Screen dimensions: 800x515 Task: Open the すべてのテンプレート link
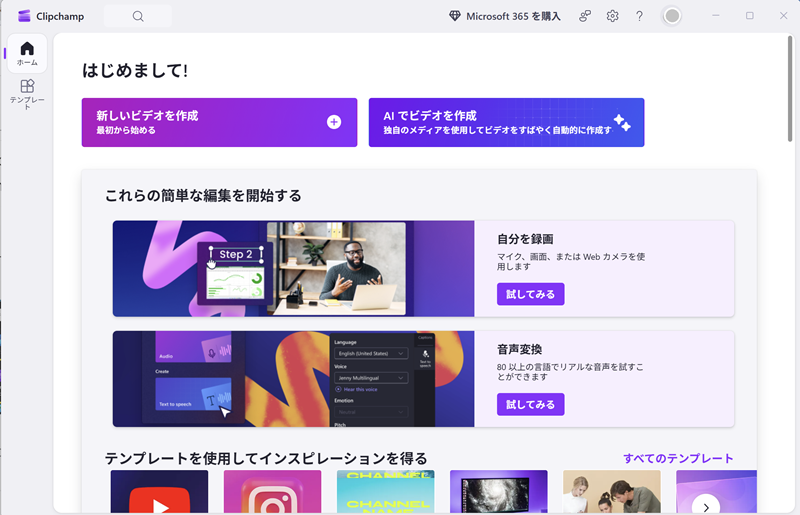678,458
